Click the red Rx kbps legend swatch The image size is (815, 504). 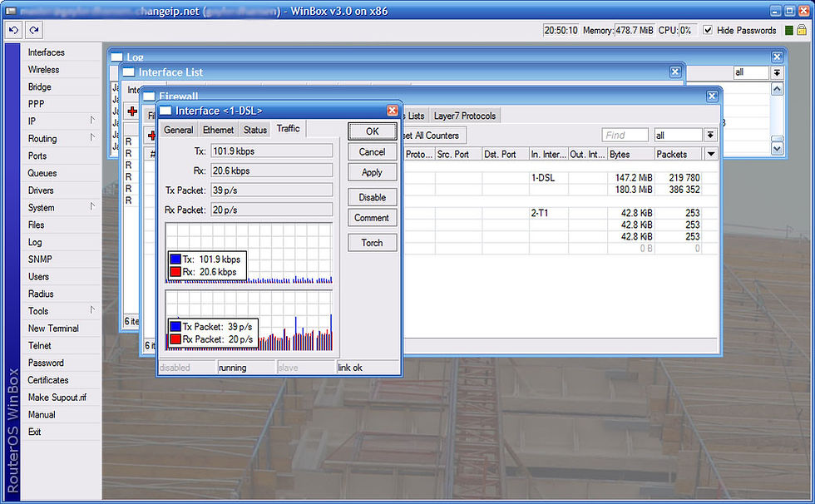[175, 272]
